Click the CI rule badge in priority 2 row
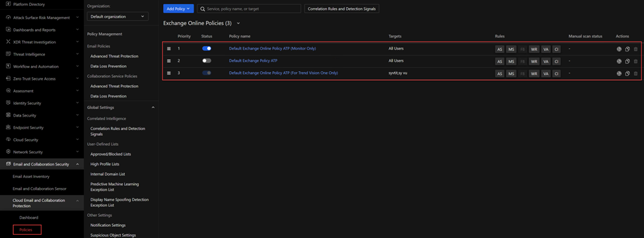Image resolution: width=644 pixels, height=238 pixels. tap(556, 61)
